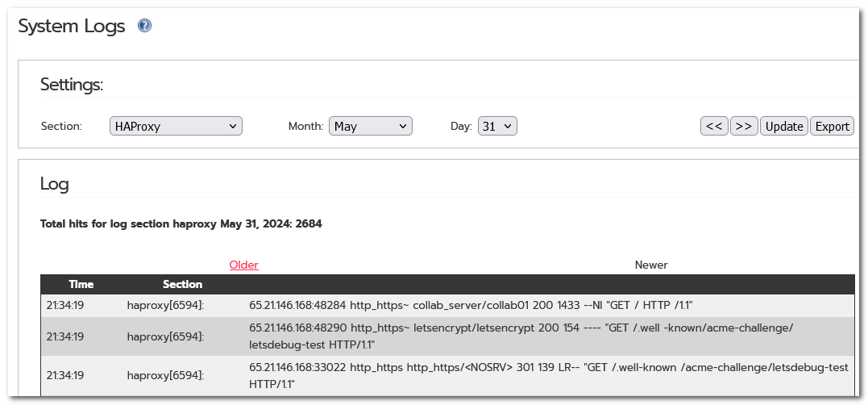Viewport: 868px width, 405px height.
Task: Click the Log panel heading
Action: tap(54, 183)
